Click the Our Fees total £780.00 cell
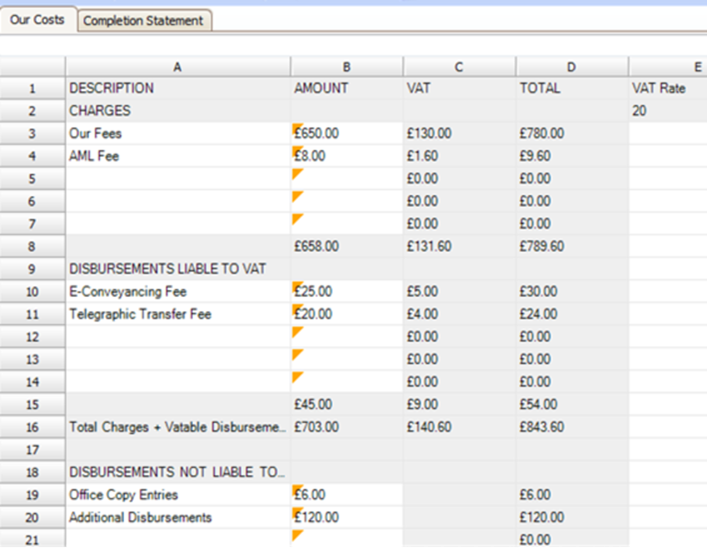Screen dimensions: 707x548 [571, 133]
